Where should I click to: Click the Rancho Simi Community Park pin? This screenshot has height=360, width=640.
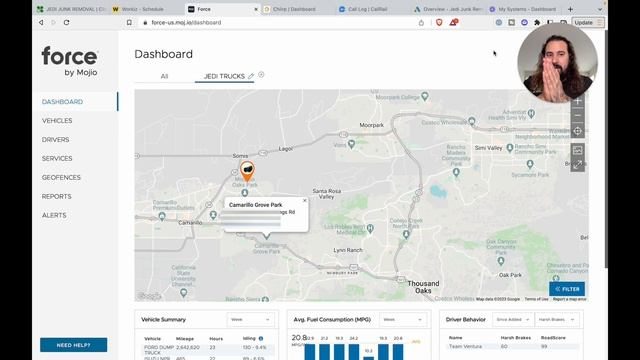(510, 148)
